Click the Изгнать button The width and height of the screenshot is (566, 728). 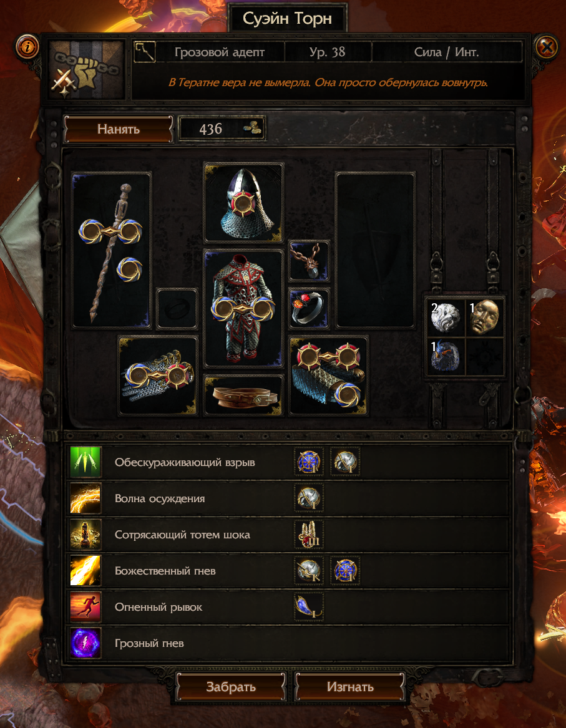coord(350,686)
